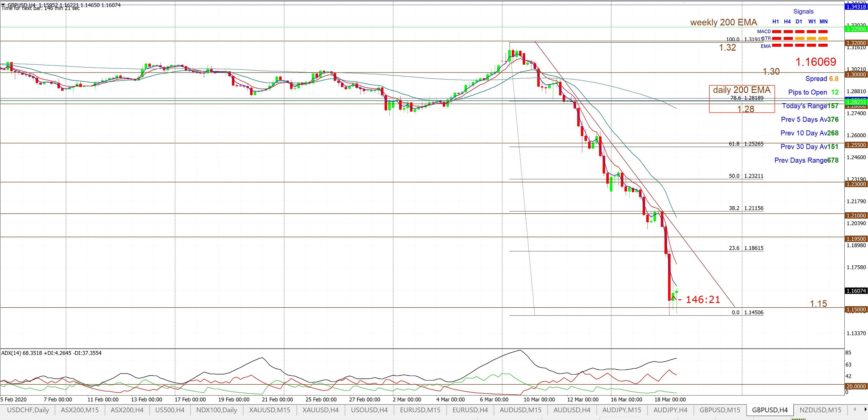Click the orange STR MN signal bar

point(823,38)
